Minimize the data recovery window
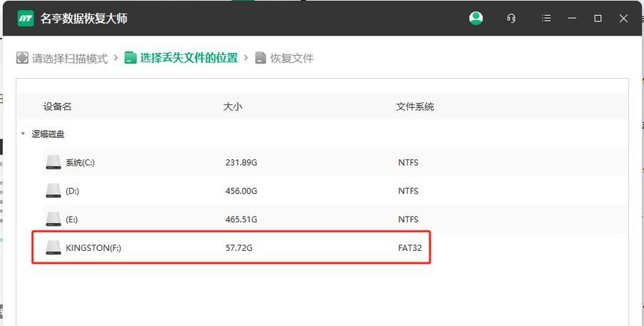Viewport: 644px width, 326px height. (x=572, y=19)
